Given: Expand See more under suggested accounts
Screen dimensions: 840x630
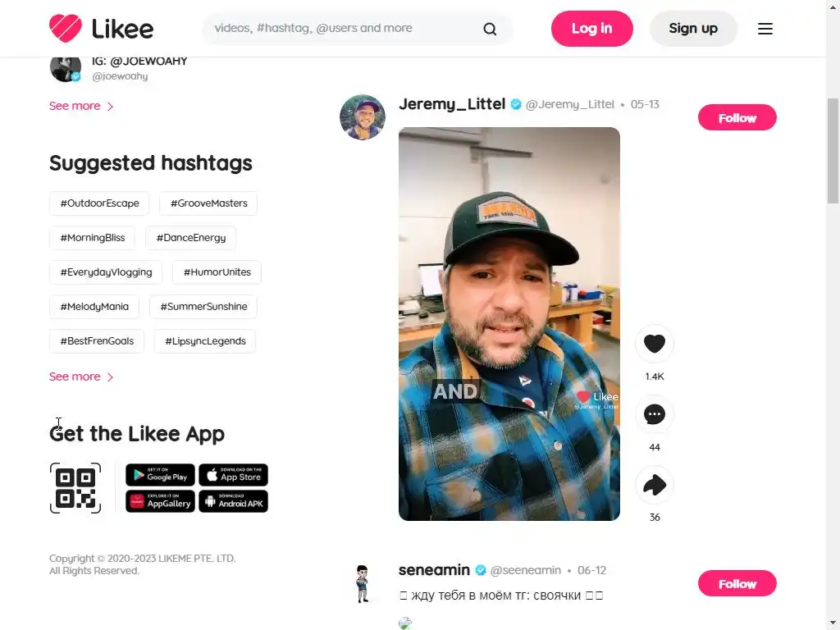Looking at the screenshot, I should point(81,106).
